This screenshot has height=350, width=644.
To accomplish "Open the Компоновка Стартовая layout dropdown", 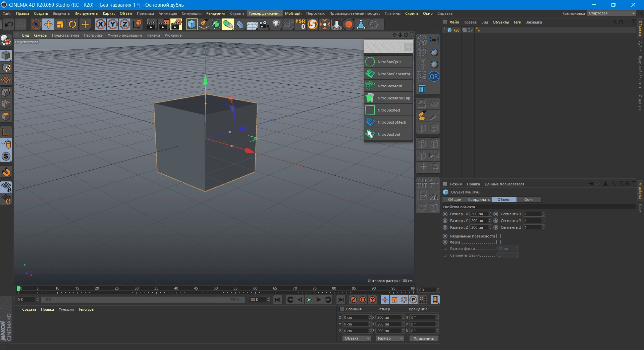I will pyautogui.click(x=611, y=13).
